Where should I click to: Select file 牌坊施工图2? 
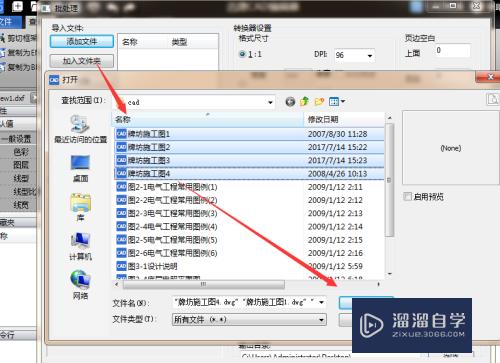(x=249, y=147)
